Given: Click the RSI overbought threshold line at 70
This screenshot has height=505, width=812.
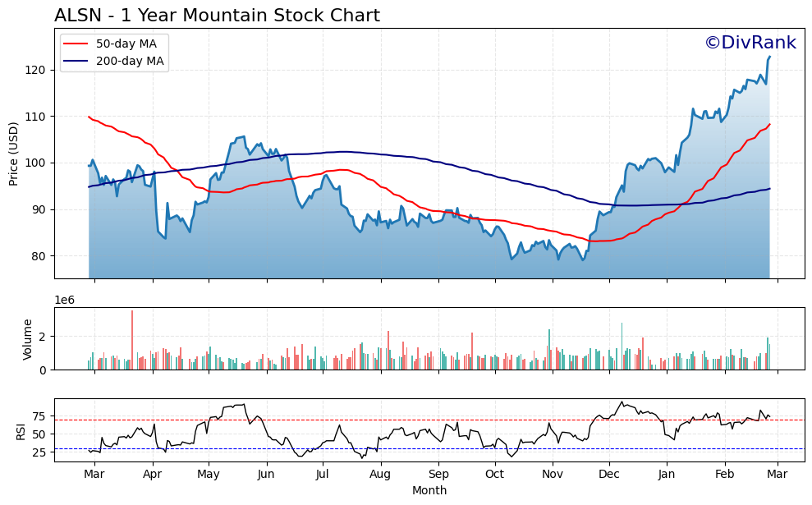Looking at the screenshot, I should (411, 419).
